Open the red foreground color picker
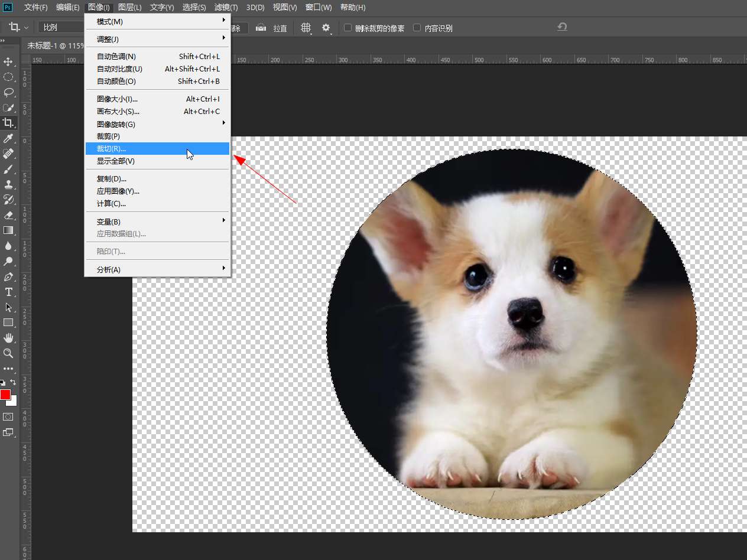This screenshot has height=560, width=747. point(5,395)
